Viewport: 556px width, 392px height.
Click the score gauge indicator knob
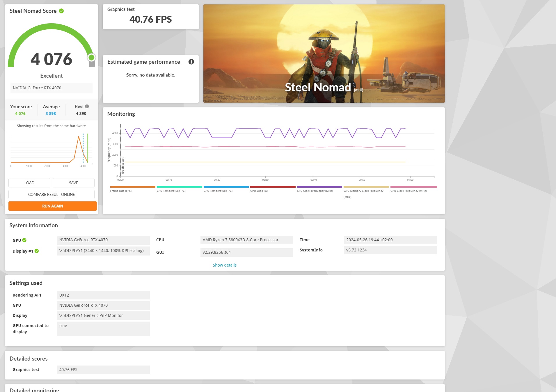point(92,58)
